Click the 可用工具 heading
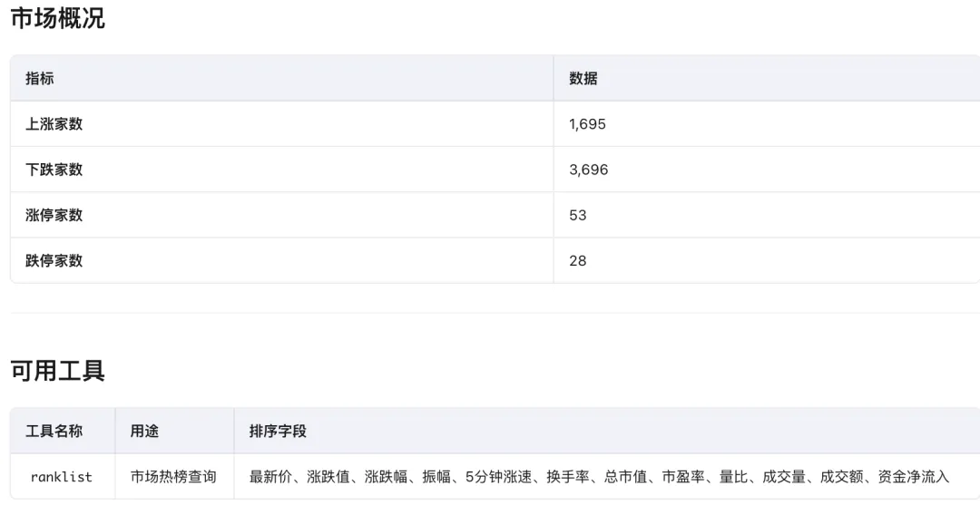Screen dimensions: 980x505 click(57, 370)
